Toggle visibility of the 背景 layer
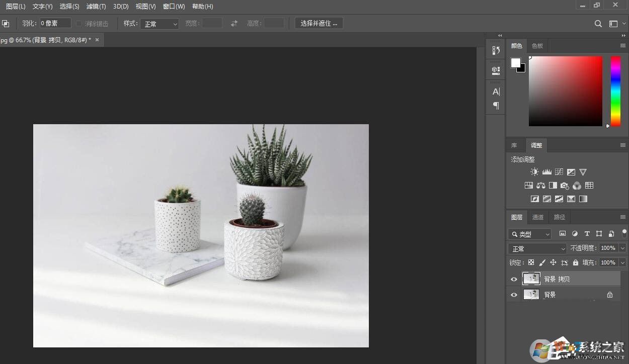The width and height of the screenshot is (629, 364). [x=514, y=295]
